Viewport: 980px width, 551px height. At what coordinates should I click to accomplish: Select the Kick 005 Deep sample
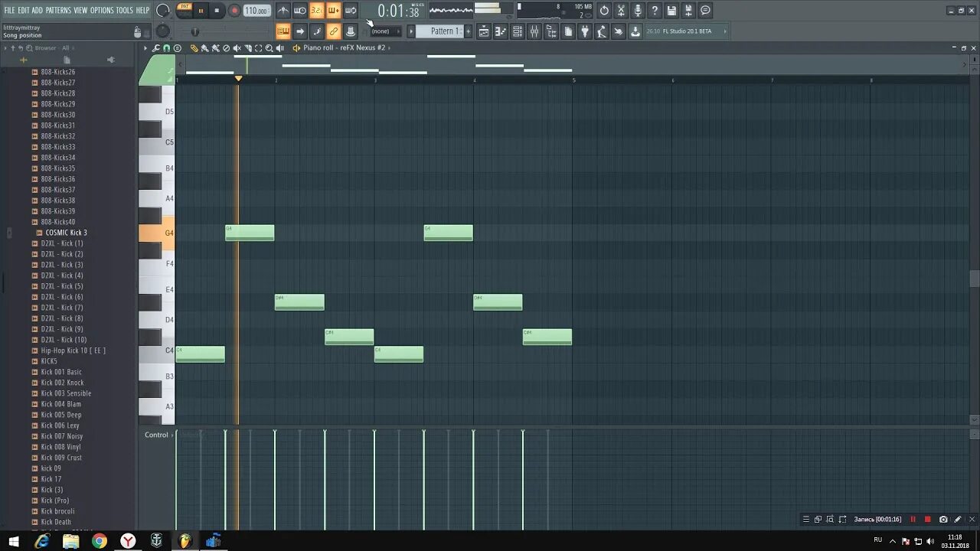pos(61,415)
